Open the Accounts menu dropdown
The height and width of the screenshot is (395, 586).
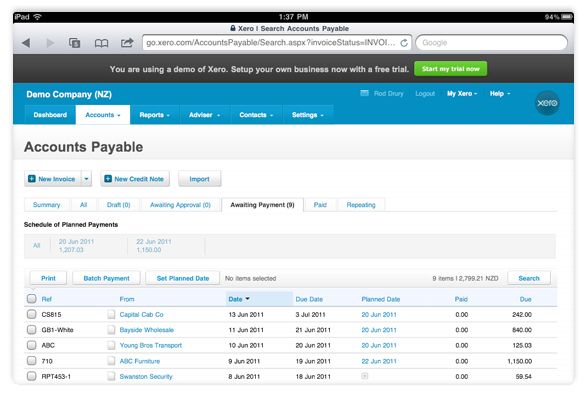click(x=103, y=115)
